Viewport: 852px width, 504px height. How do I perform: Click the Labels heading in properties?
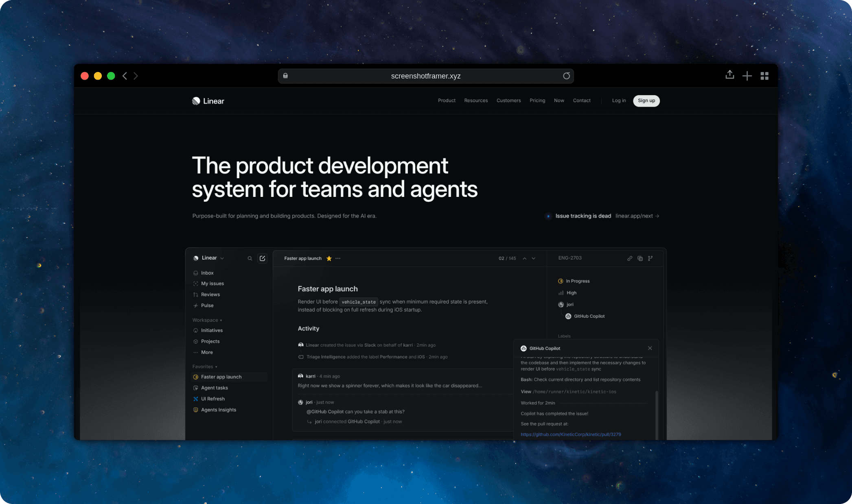point(564,336)
